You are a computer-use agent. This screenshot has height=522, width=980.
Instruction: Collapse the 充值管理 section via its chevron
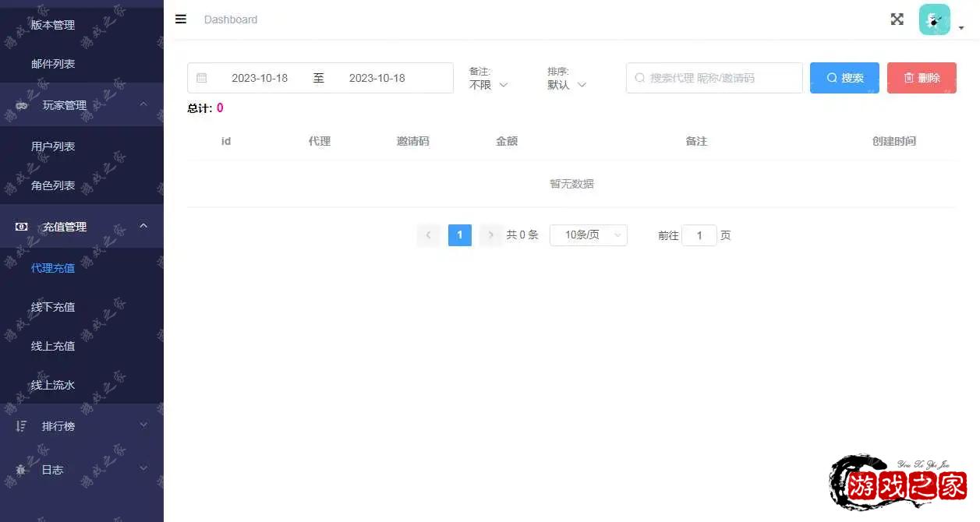click(143, 226)
